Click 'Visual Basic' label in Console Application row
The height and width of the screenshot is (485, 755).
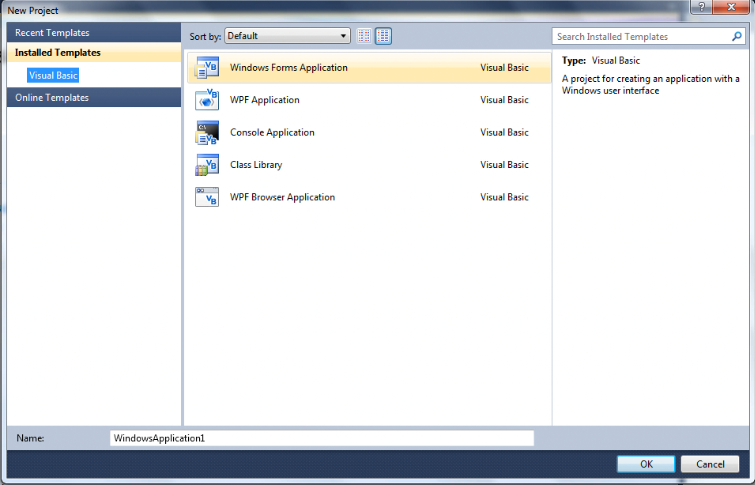pyautogui.click(x=504, y=132)
